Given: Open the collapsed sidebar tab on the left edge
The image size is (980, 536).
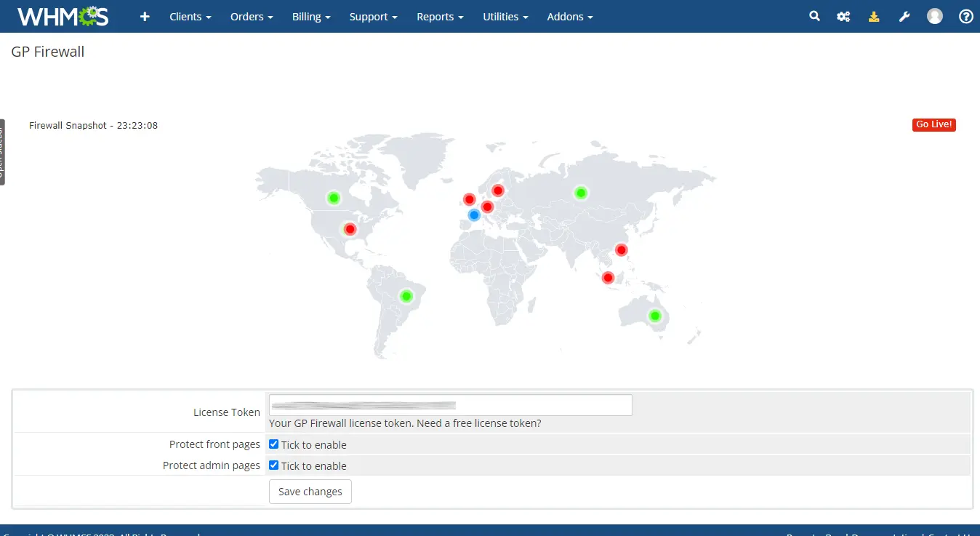Looking at the screenshot, I should point(2,152).
